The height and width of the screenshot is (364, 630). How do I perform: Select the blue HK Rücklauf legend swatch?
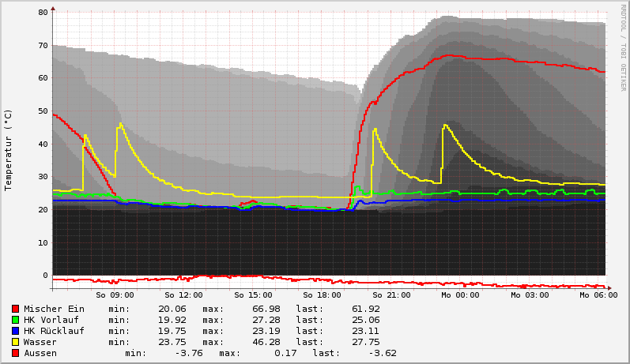coord(15,331)
